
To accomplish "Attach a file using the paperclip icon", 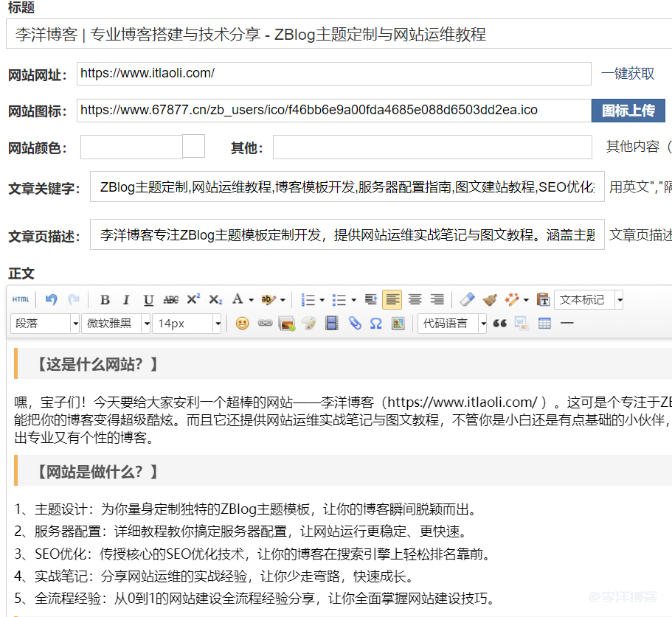I will pyautogui.click(x=355, y=323).
